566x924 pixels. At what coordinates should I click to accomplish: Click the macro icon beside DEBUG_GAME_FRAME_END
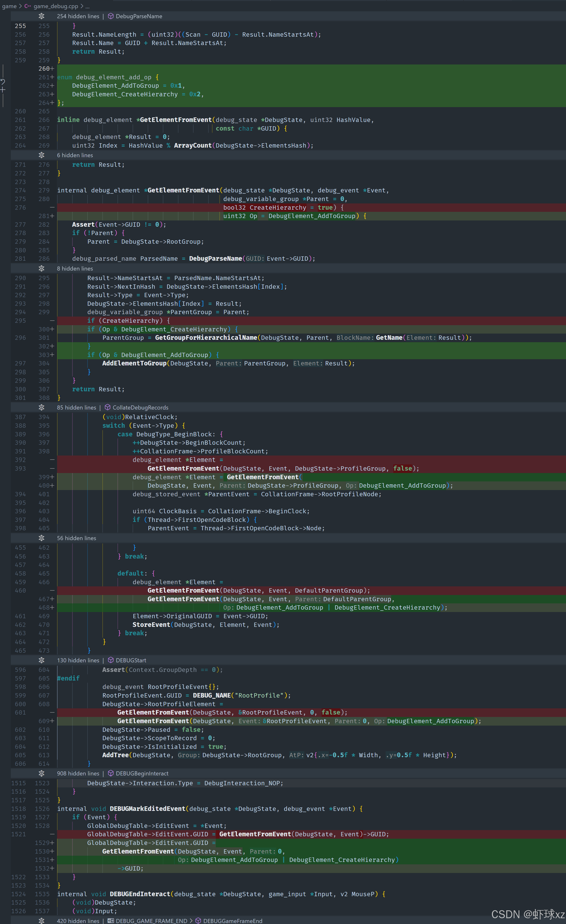(111, 921)
